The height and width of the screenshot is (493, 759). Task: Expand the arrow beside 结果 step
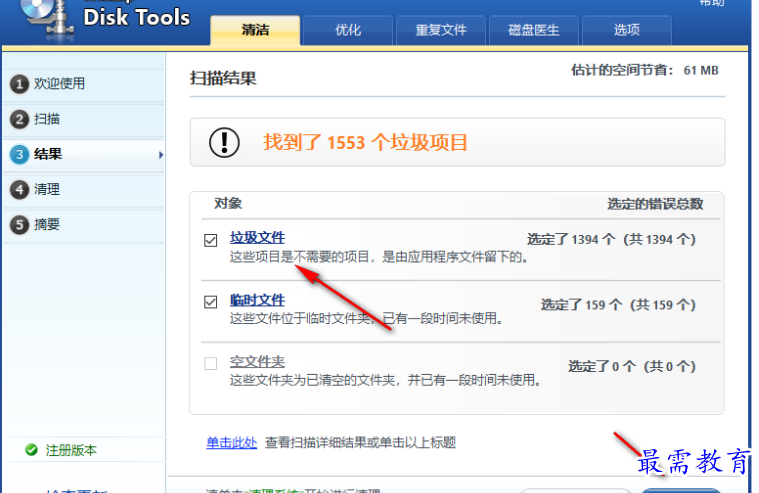[x=161, y=155]
